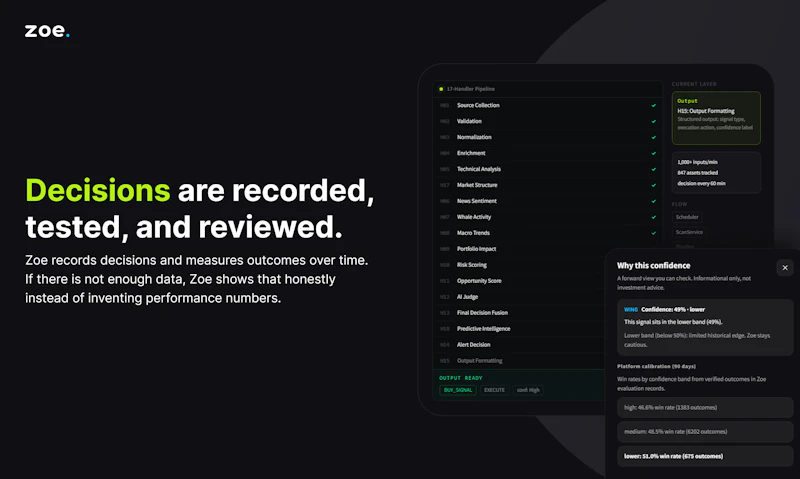Click the Normalization row check mark

(654, 137)
